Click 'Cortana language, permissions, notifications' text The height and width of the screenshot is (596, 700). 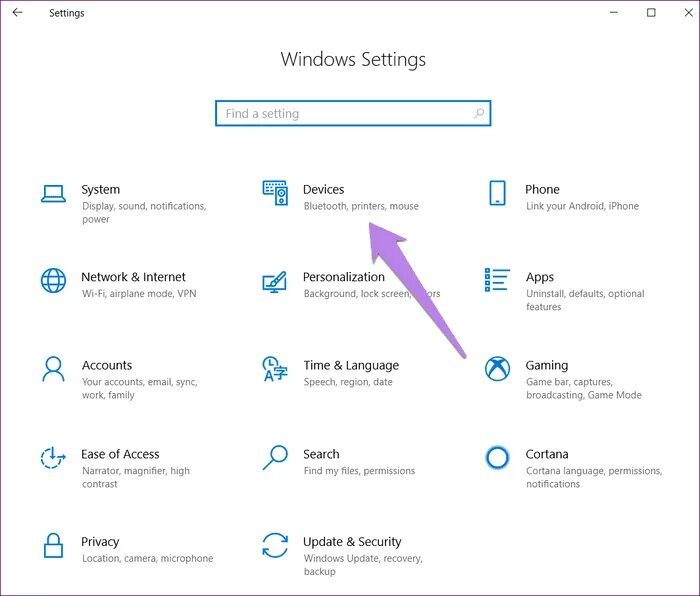coord(594,477)
